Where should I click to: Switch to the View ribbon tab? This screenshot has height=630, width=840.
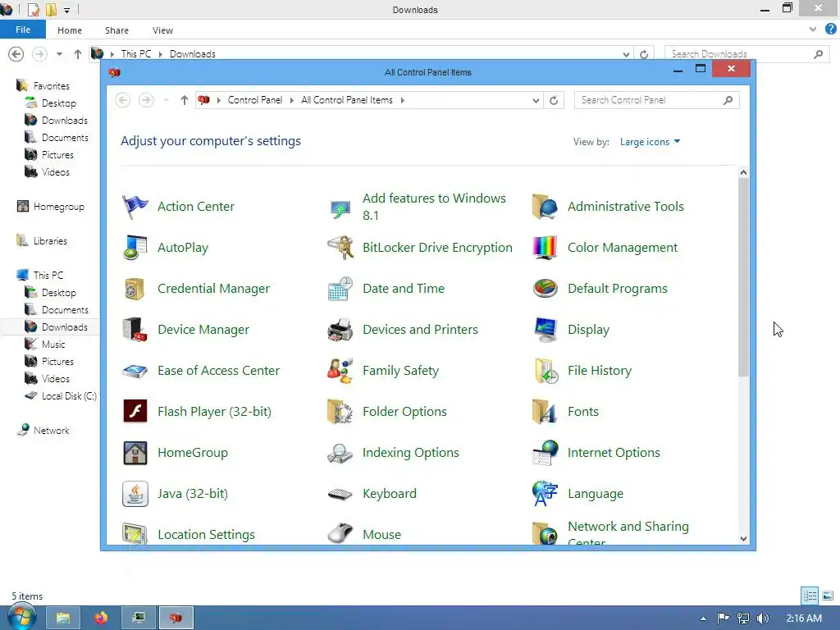pyautogui.click(x=162, y=30)
